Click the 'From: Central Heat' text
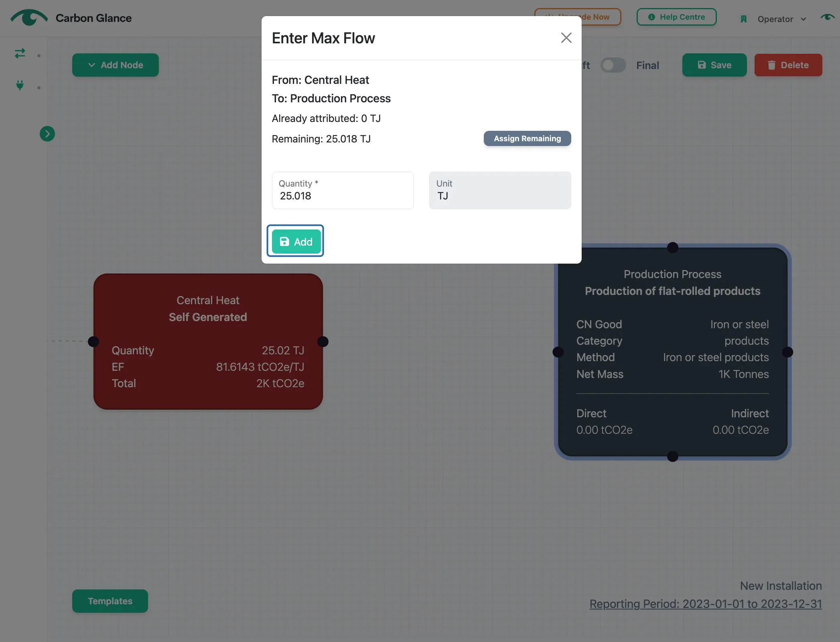Screen dimensions: 840x642 click(x=320, y=80)
